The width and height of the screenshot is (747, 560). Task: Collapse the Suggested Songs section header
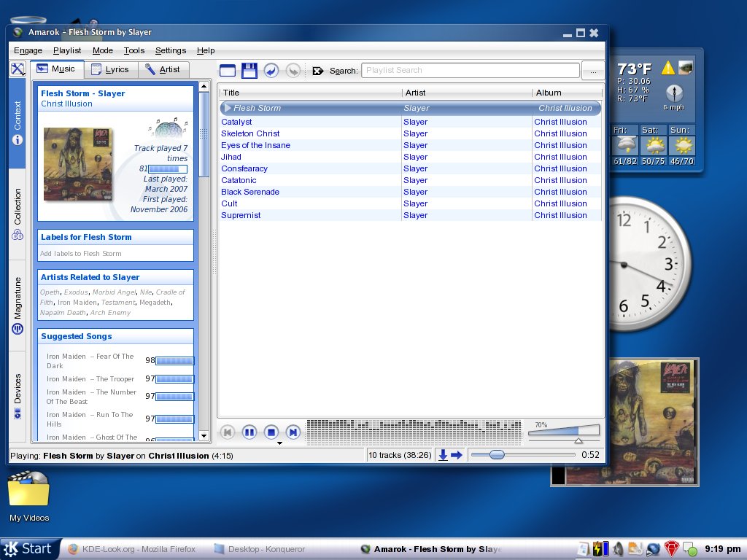coord(115,336)
